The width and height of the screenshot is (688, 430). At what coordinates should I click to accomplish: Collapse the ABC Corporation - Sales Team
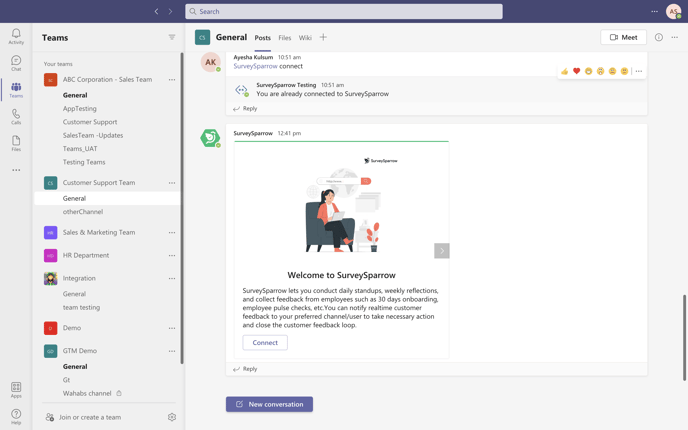point(107,79)
